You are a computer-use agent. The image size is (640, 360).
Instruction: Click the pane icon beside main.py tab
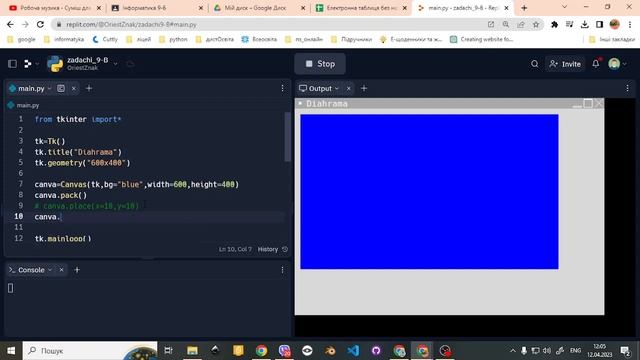point(61,88)
